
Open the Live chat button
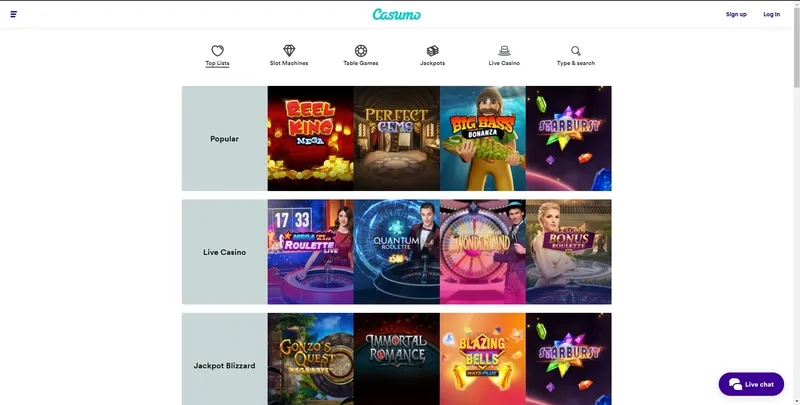[x=751, y=384]
